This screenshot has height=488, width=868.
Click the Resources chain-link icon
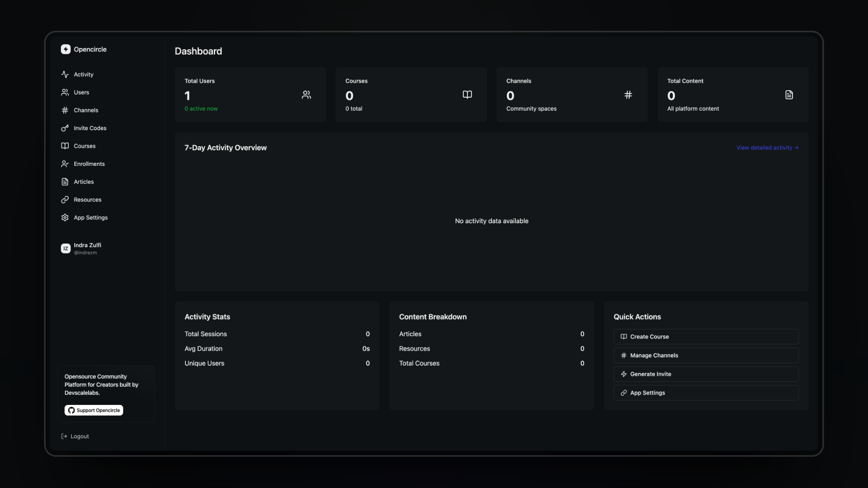(65, 199)
